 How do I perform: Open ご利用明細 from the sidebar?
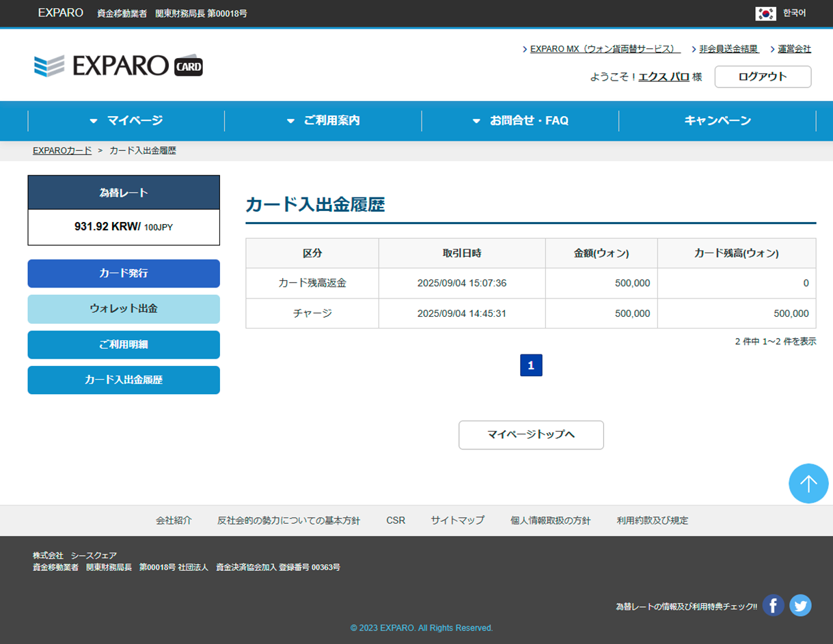click(x=124, y=345)
